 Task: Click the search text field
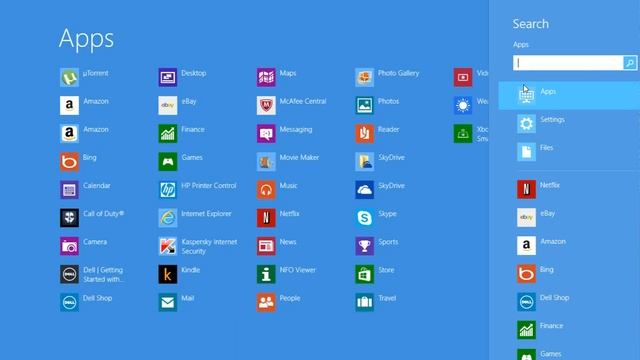[x=568, y=63]
